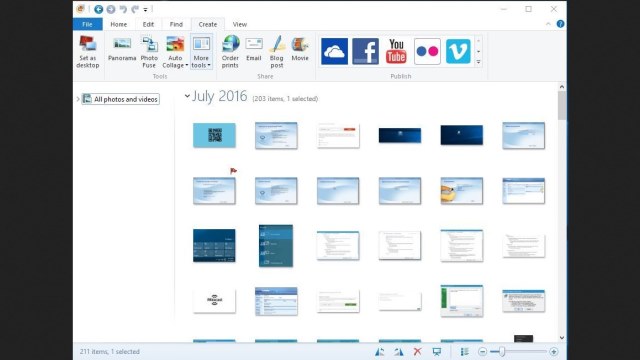The image size is (640, 360).
Task: Publish to Vimeo
Action: coord(458,51)
